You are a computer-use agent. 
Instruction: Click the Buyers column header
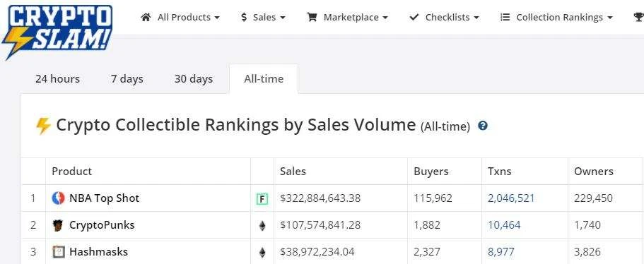pyautogui.click(x=431, y=172)
